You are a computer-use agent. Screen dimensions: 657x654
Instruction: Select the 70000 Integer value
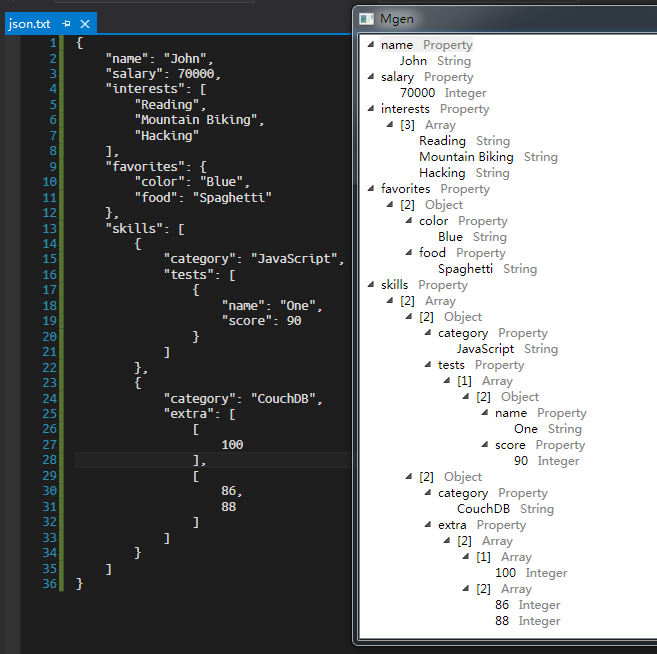click(x=417, y=93)
